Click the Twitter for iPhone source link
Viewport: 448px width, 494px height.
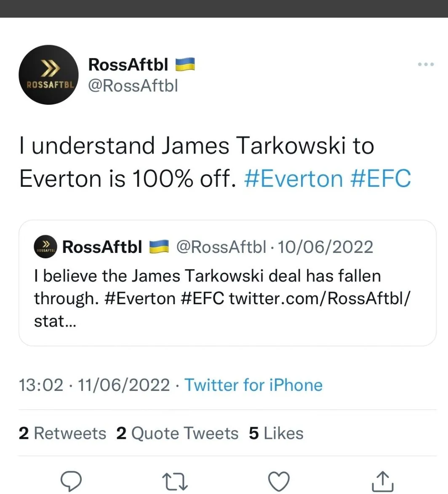coord(253,385)
